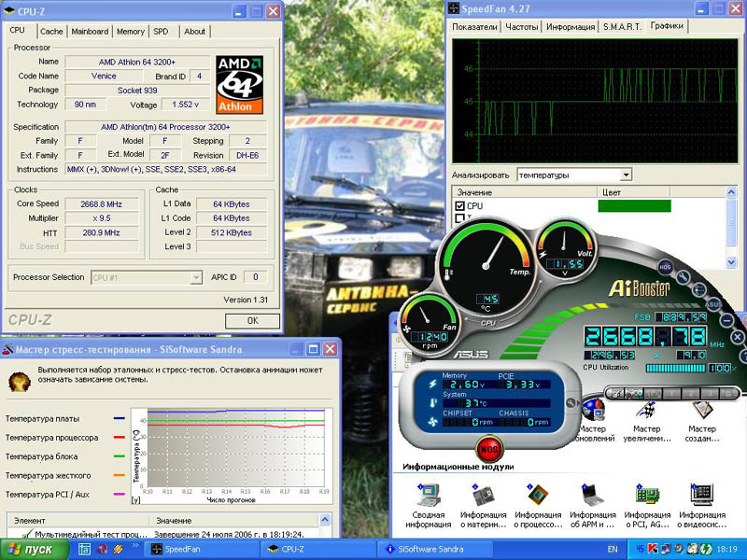Click the Температура процессора legend label
Viewport: 747px width, 560px height.
pos(51,438)
